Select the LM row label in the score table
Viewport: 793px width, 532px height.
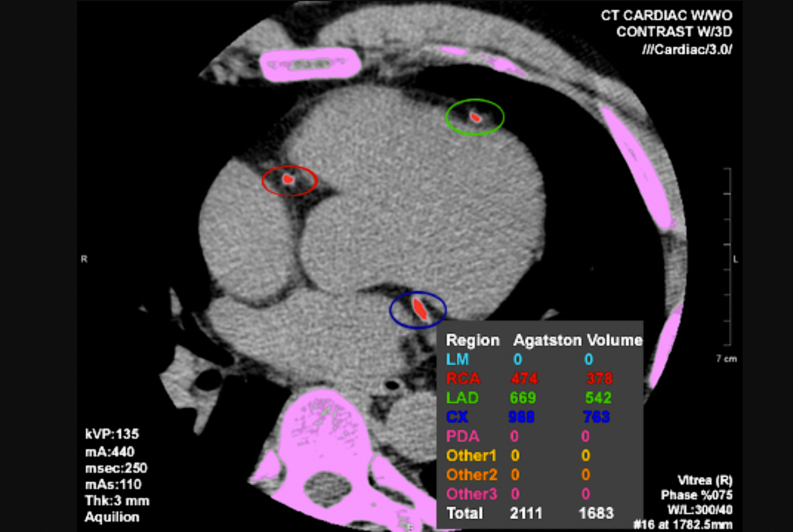[x=457, y=359]
